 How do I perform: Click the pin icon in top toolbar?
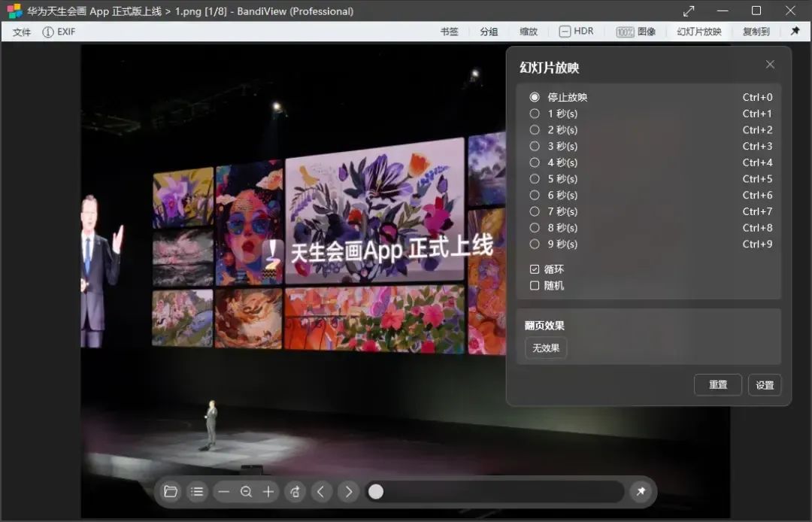pos(795,31)
